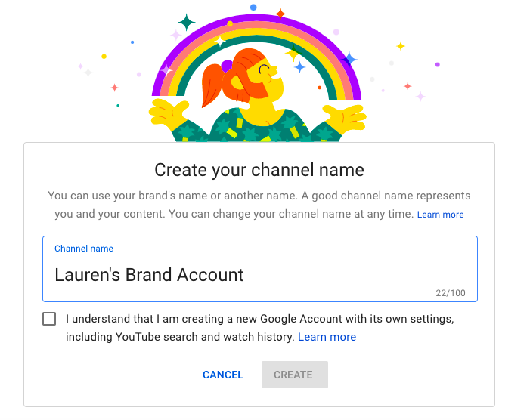Click the CREATE button
This screenshot has height=420, width=530.
point(294,375)
